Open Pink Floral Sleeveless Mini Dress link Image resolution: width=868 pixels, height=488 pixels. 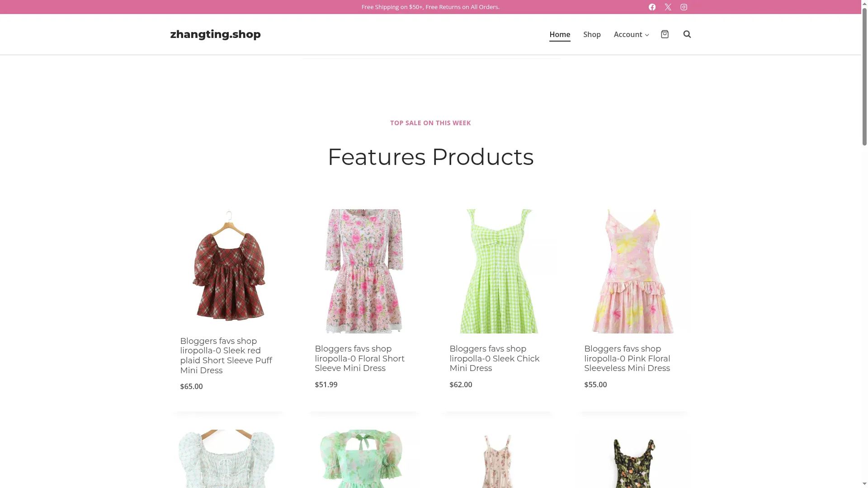pos(627,358)
